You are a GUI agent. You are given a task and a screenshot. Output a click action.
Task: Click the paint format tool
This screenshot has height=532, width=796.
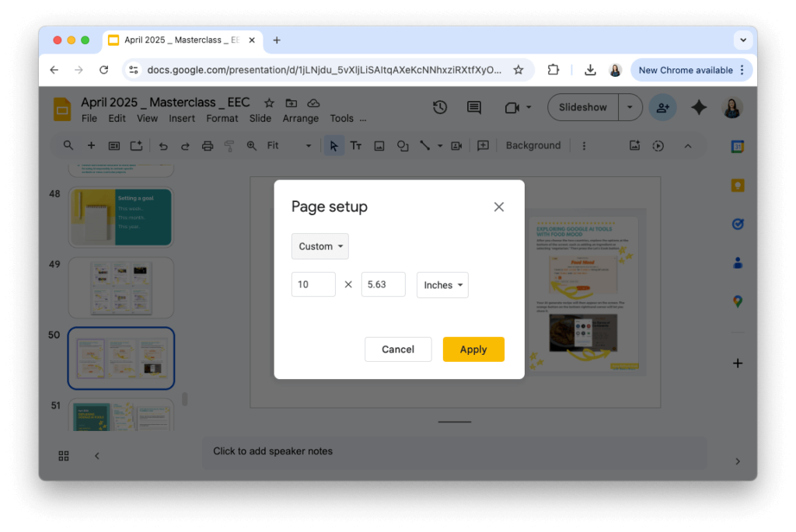pyautogui.click(x=230, y=145)
